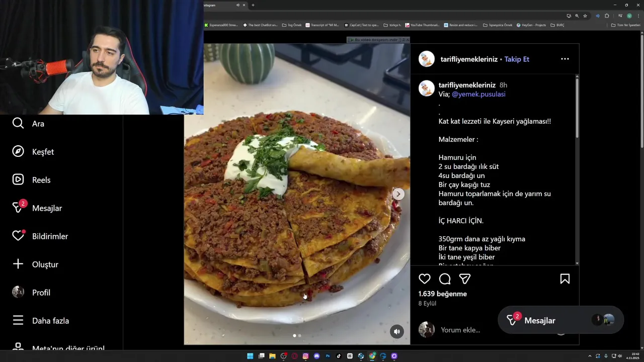Screen dimensions: 644x362
Task: Go to the next carousel slide arrow
Action: click(398, 194)
